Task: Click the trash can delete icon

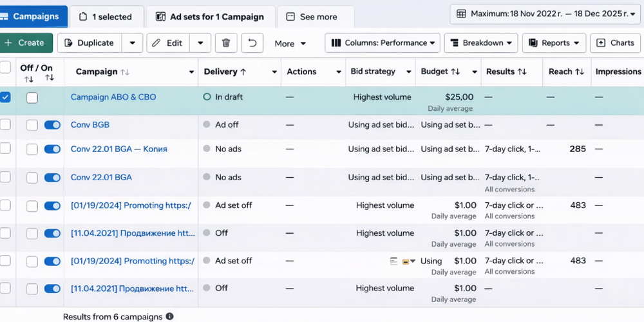Action: tap(226, 43)
